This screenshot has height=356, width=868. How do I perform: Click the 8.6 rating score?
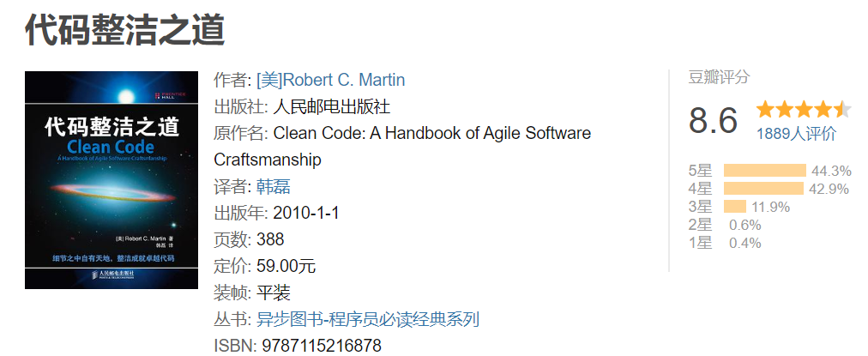click(713, 120)
